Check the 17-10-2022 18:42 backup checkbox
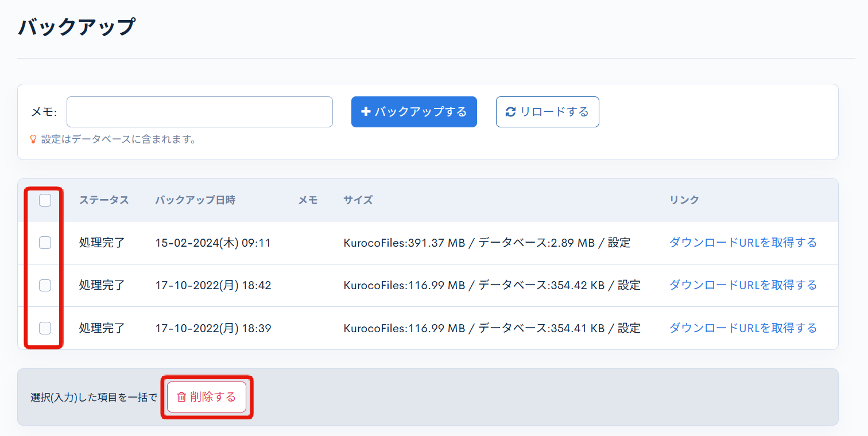 point(44,285)
